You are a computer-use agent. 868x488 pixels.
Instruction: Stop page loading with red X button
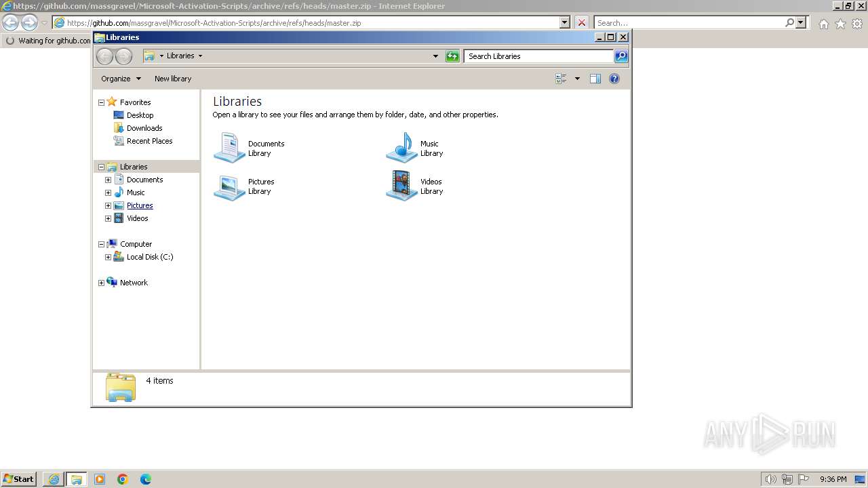(x=581, y=23)
